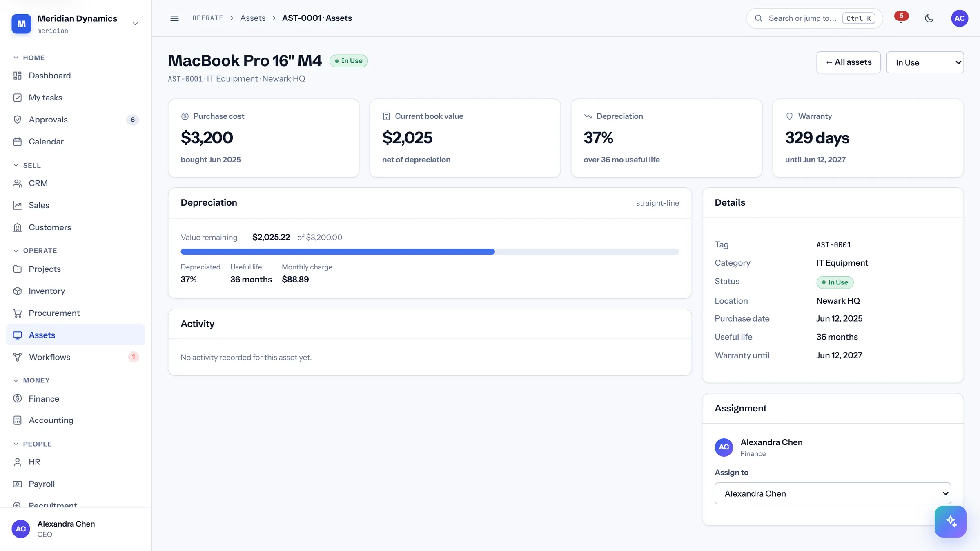Click the Meridian Dynamics M logo
Screen dimensions: 980x551
coord(21,24)
